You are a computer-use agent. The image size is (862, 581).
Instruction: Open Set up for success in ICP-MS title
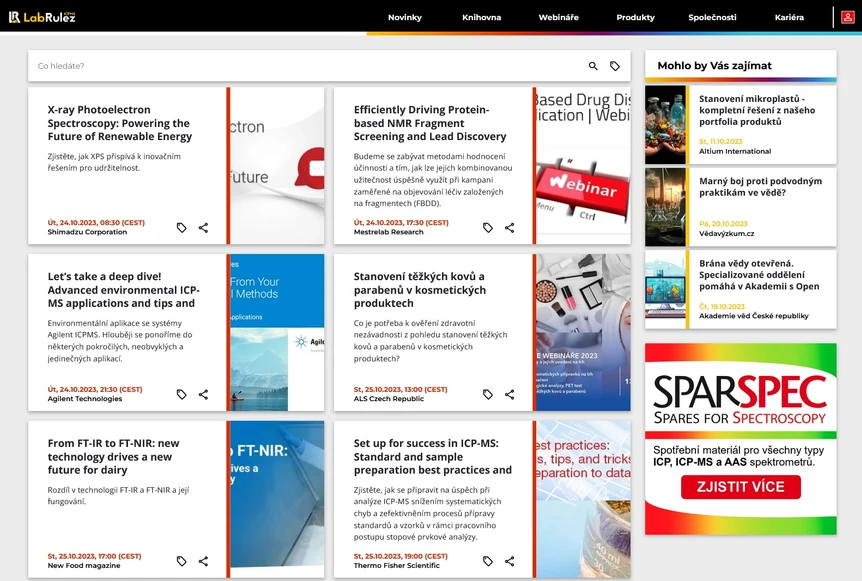433,456
